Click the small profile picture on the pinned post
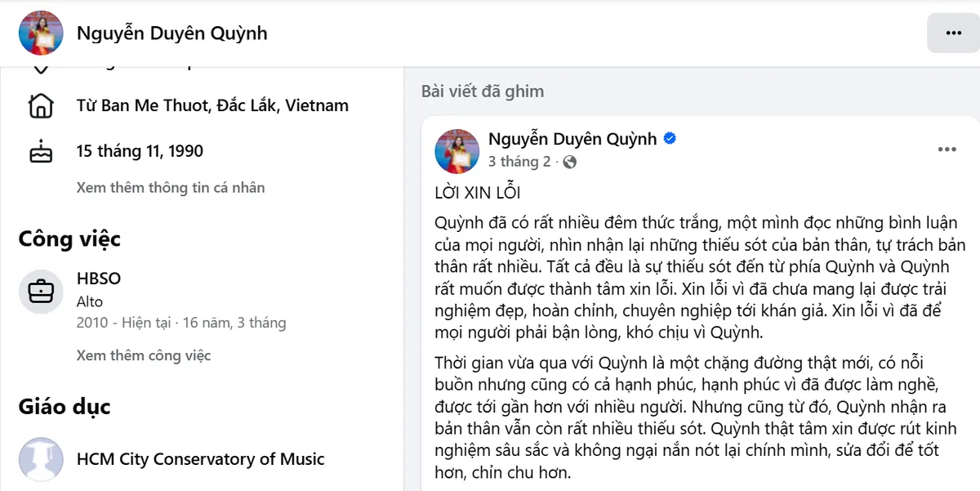The height and width of the screenshot is (491, 980). (457, 151)
